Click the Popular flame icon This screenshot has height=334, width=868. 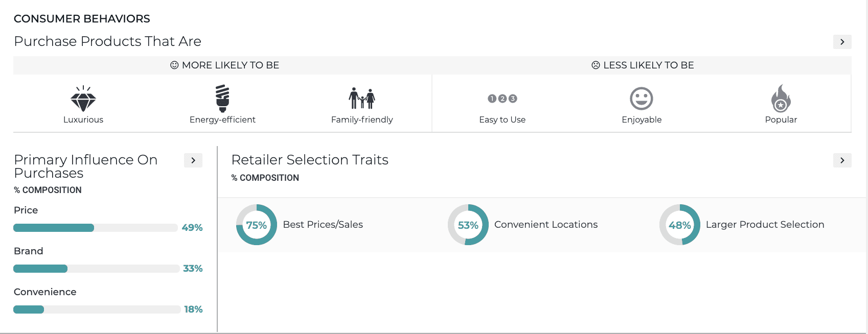781,98
